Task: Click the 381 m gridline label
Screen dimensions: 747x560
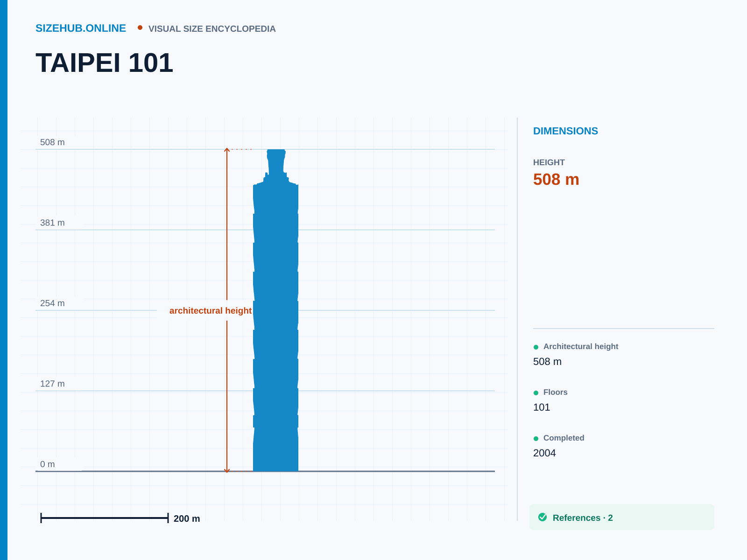Action: click(x=52, y=223)
